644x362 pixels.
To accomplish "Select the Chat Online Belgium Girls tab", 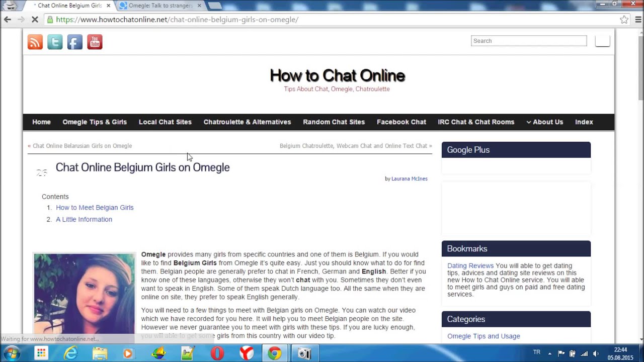I will pyautogui.click(x=70, y=6).
